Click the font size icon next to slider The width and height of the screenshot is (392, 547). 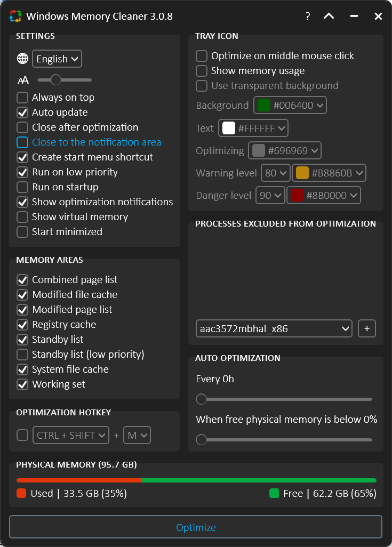22,79
